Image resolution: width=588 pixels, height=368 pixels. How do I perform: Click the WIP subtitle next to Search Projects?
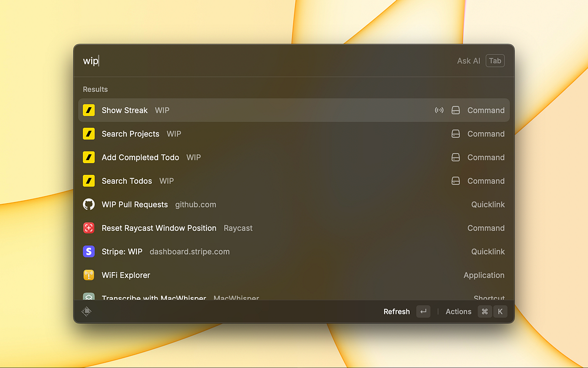click(x=173, y=134)
